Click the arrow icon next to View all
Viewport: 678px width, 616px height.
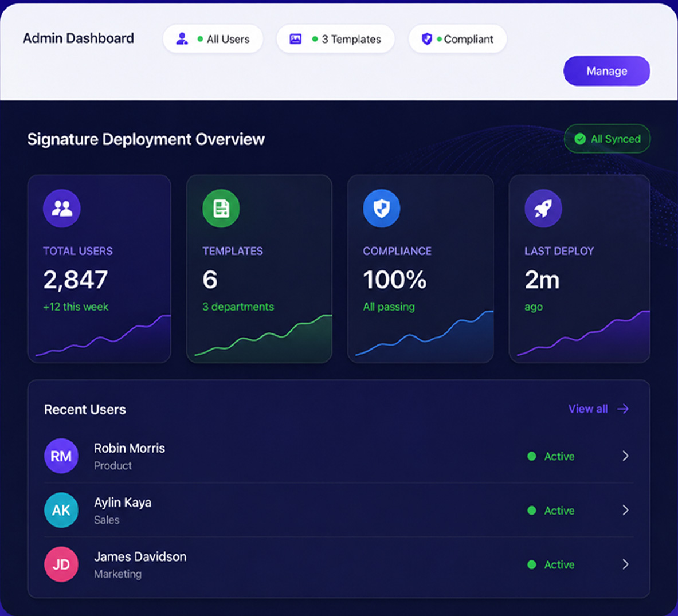[623, 409]
